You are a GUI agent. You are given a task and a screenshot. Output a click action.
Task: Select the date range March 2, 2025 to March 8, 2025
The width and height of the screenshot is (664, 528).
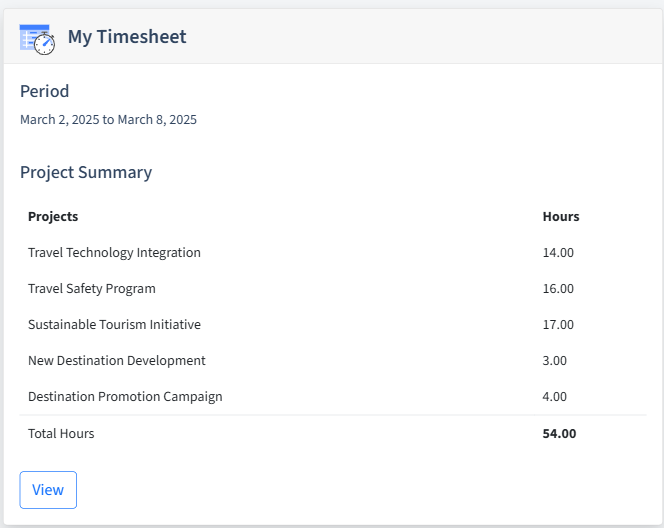[x=108, y=119]
